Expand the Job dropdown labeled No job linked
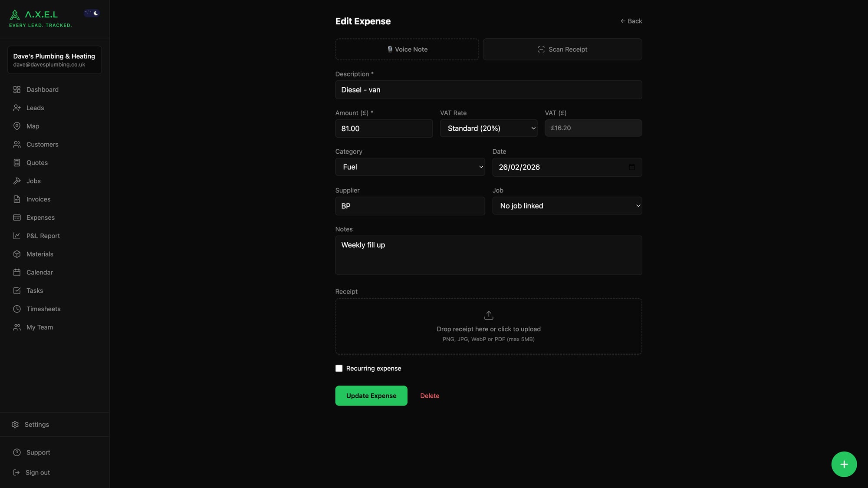 [567, 205]
